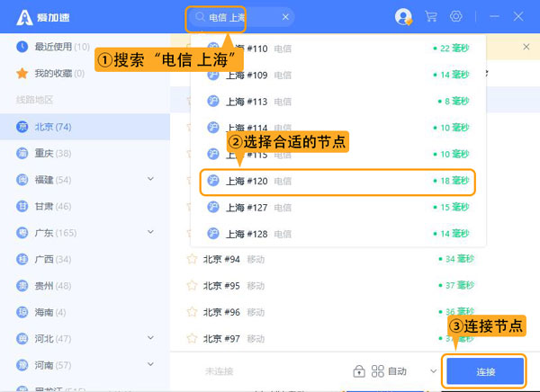Choose search result 上海 #120 电信
This screenshot has height=392, width=540.
(x=337, y=181)
